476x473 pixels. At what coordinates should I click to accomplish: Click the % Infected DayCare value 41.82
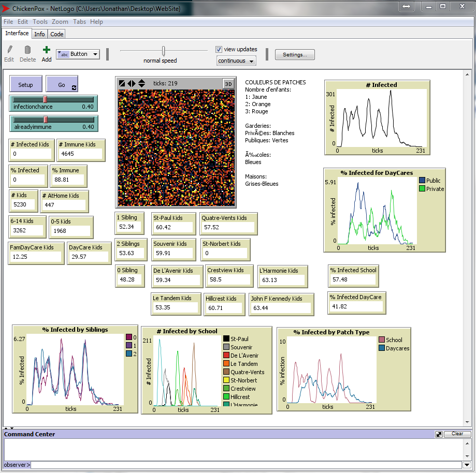click(x=356, y=306)
